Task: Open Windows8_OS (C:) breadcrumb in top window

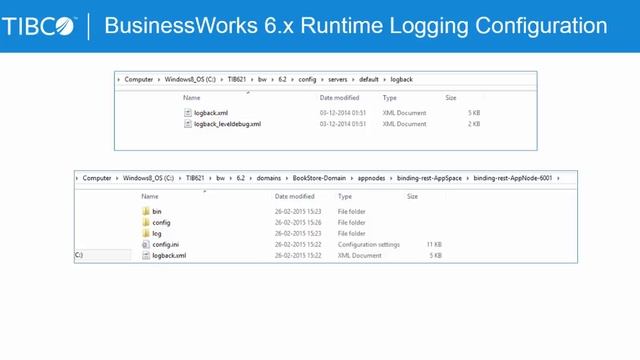Action: 190,79
